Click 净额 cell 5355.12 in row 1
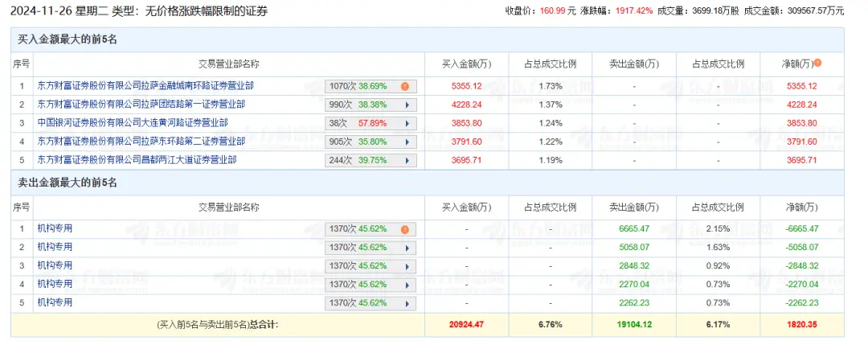 click(x=802, y=86)
